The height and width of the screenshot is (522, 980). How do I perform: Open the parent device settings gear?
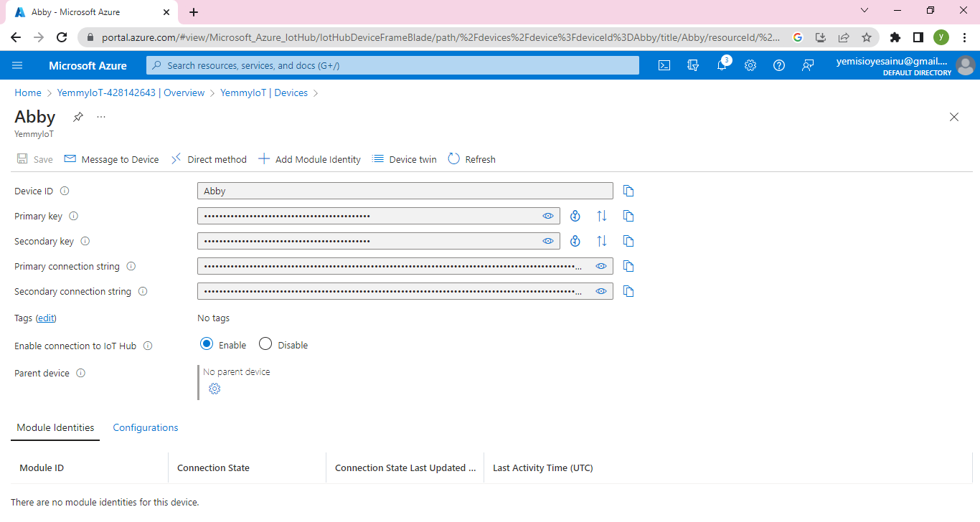(x=215, y=389)
